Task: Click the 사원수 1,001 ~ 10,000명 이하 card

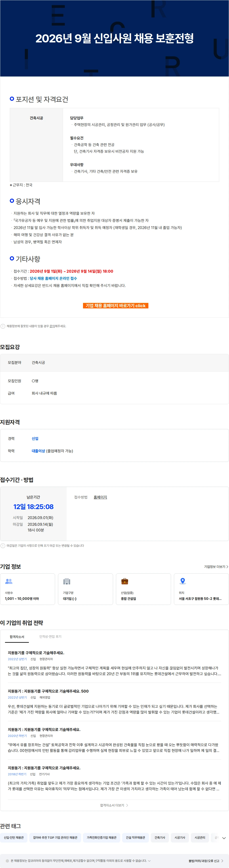Action: 28,589
